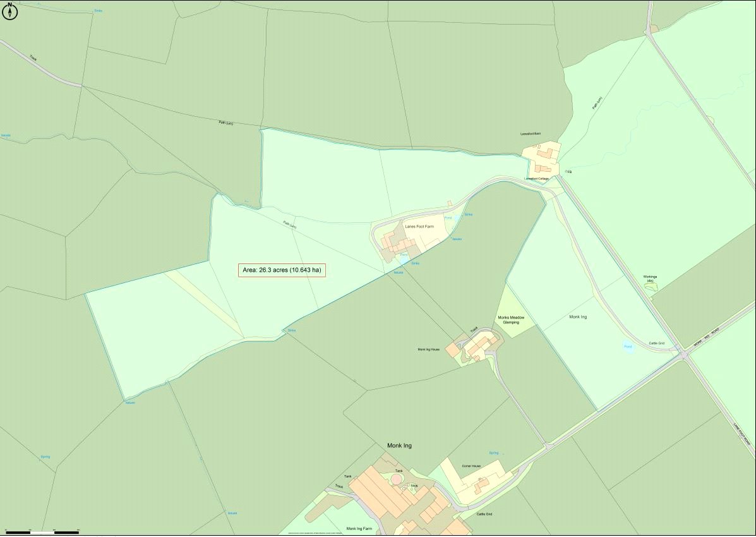Click the FB footbridge marker
Image resolution: width=756 pixels, height=537 pixels.
pyautogui.click(x=568, y=172)
